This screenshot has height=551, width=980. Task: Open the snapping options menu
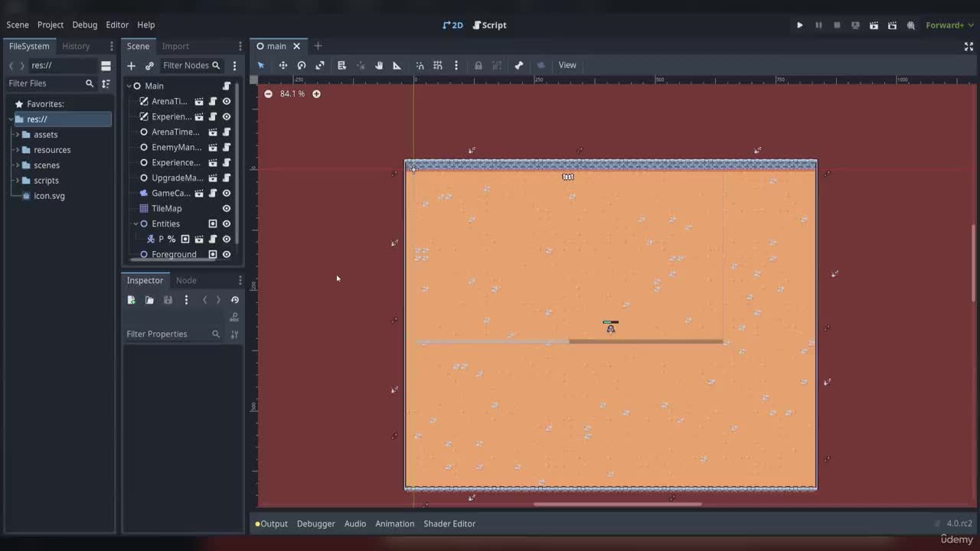pos(456,65)
